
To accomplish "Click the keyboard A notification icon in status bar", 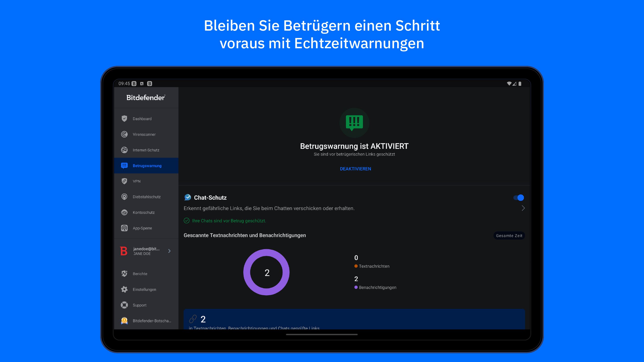I will pos(142,83).
